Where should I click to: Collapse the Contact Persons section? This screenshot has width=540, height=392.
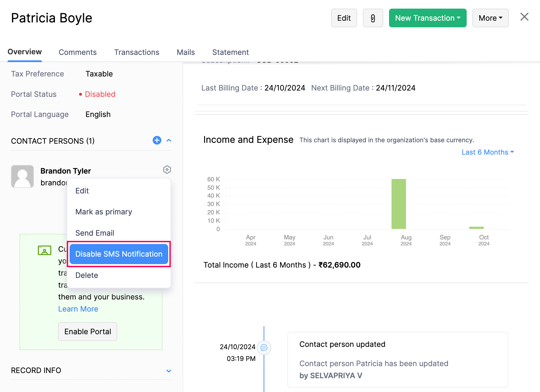[x=169, y=141]
